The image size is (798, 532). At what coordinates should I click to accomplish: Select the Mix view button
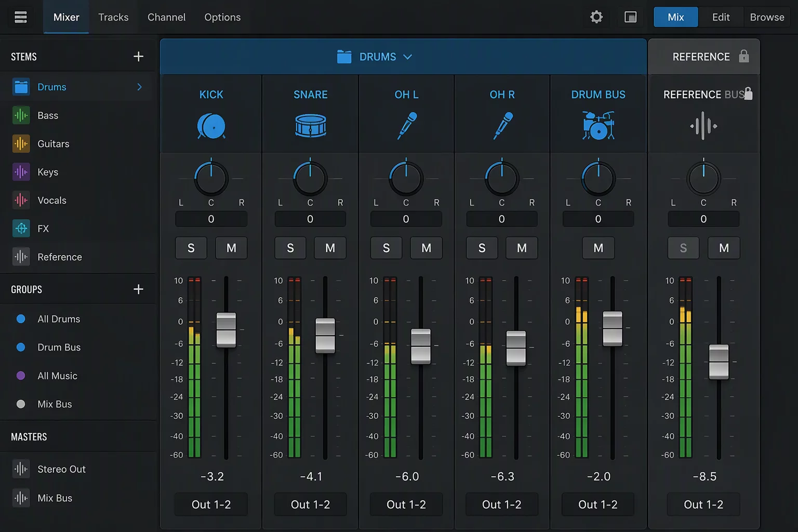coord(675,17)
